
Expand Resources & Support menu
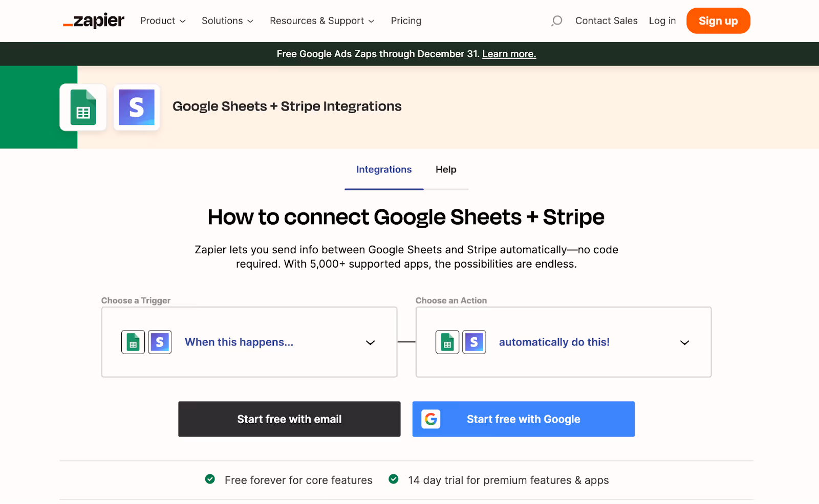(x=322, y=21)
